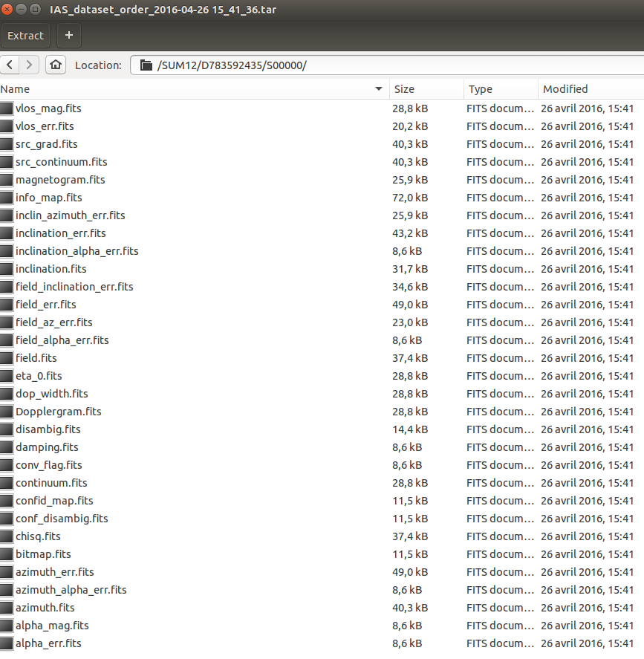This screenshot has height=659, width=644.
Task: Click the modified date of field.fits
Action: (587, 358)
